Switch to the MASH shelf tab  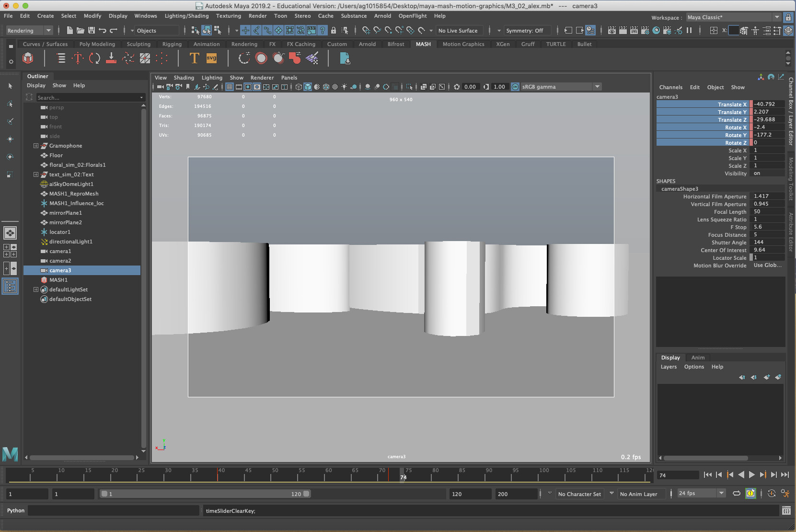pyautogui.click(x=423, y=44)
